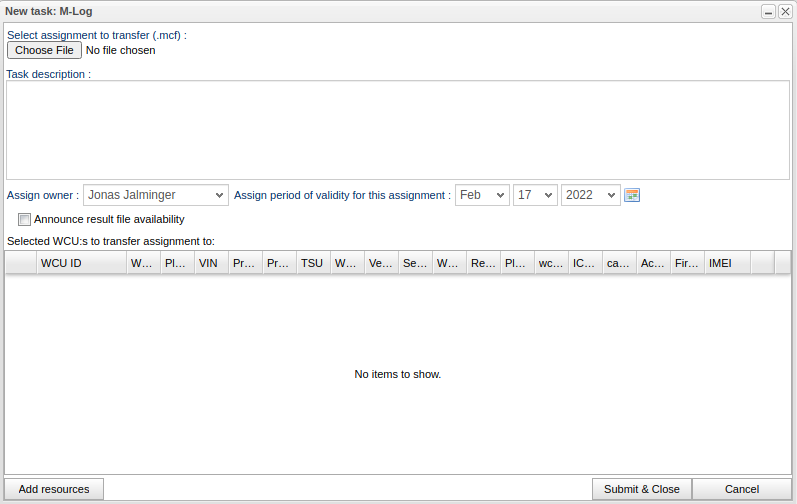Click Submit & Close
Image resolution: width=797 pixels, height=504 pixels.
(x=641, y=489)
